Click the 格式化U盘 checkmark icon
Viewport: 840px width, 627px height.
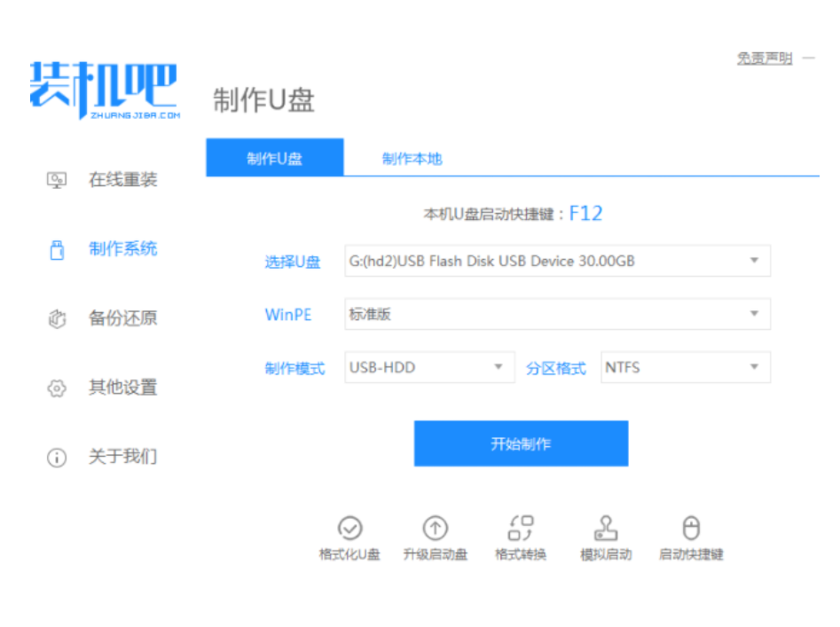(350, 529)
